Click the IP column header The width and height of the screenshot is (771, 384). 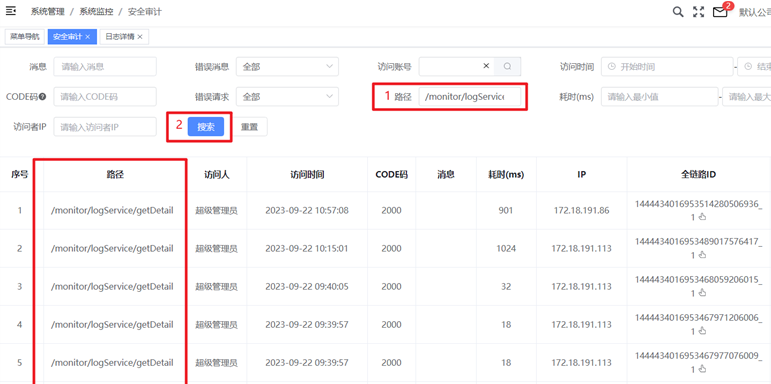[x=582, y=175]
